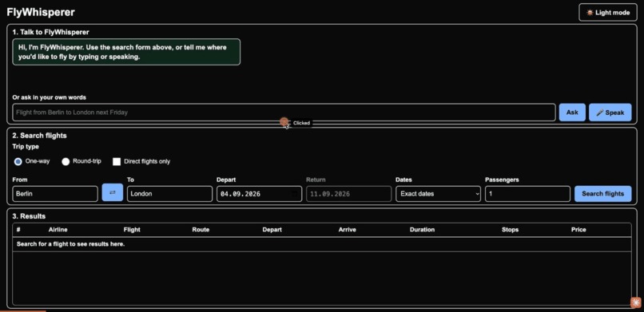Click the Airline column header
The image size is (644, 312).
(58, 230)
